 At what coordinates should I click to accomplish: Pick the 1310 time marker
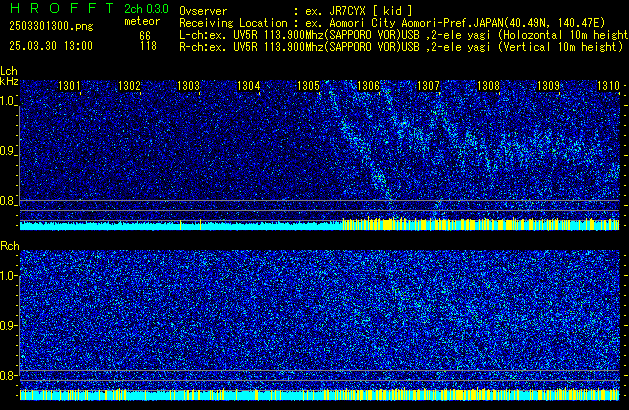point(609,86)
